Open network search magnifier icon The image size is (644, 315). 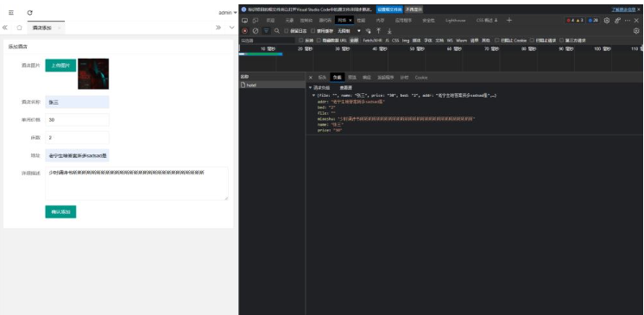(277, 31)
